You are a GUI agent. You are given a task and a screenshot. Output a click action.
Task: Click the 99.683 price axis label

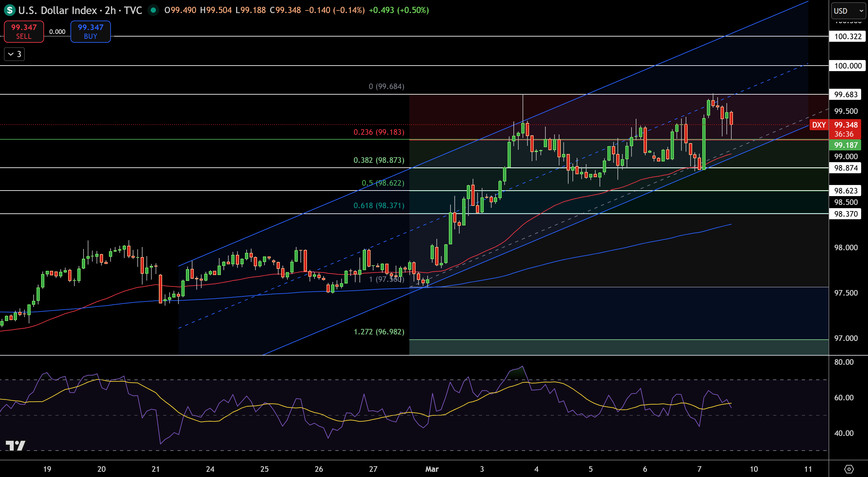click(845, 94)
